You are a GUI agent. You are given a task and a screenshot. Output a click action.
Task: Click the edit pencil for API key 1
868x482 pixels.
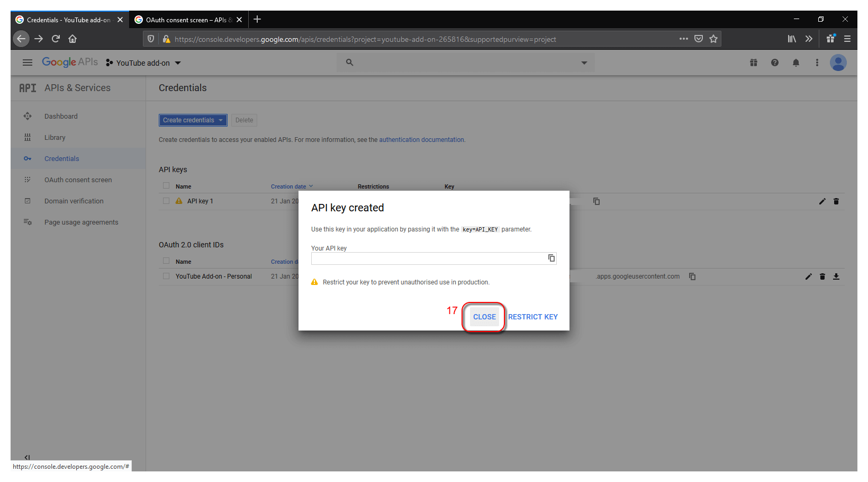pyautogui.click(x=822, y=201)
